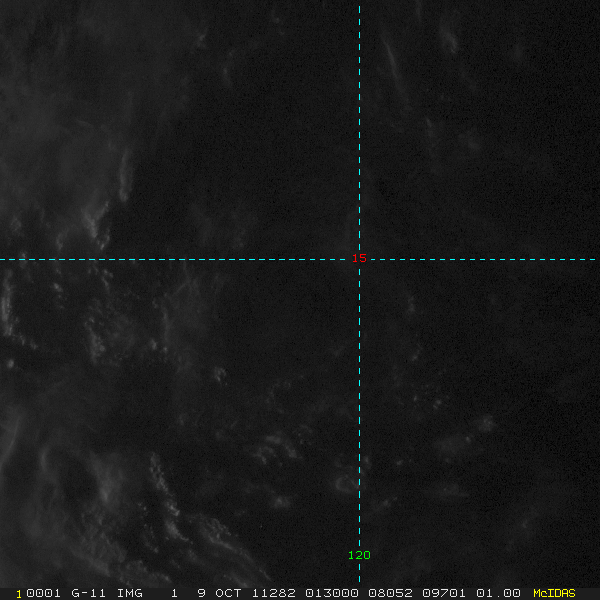Click the yellow McIDAS label

click(x=554, y=593)
